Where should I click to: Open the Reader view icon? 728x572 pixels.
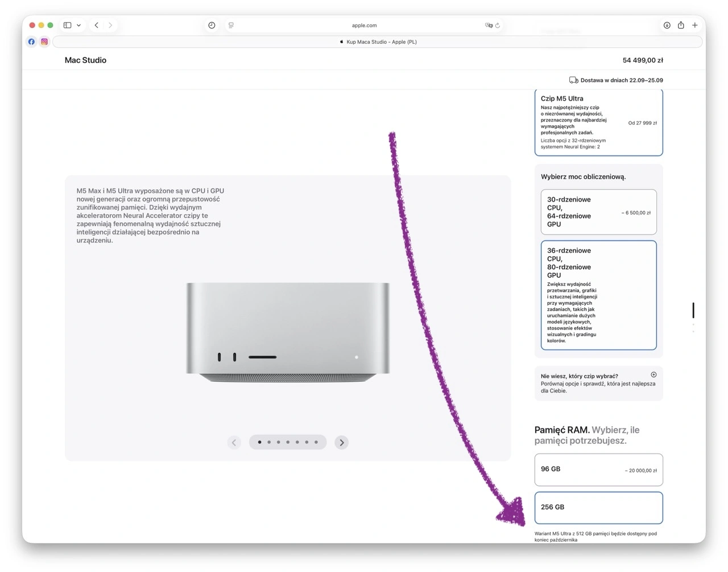[231, 25]
